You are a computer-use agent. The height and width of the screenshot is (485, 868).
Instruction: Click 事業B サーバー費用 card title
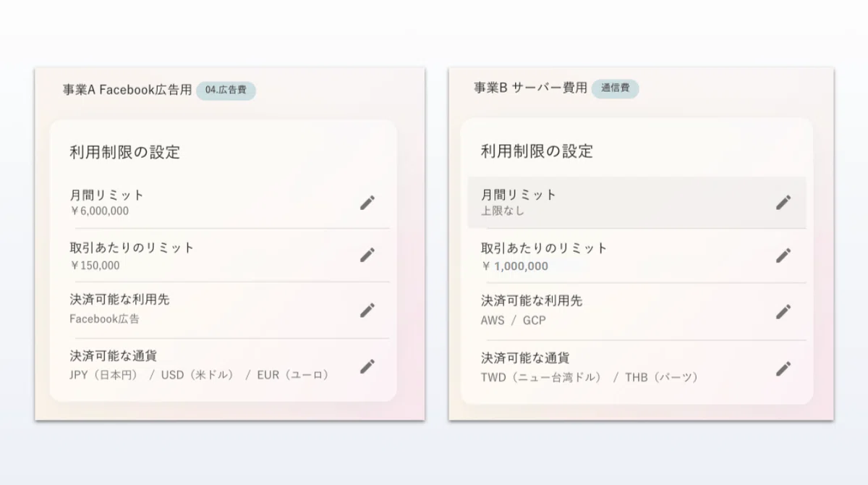coord(530,88)
